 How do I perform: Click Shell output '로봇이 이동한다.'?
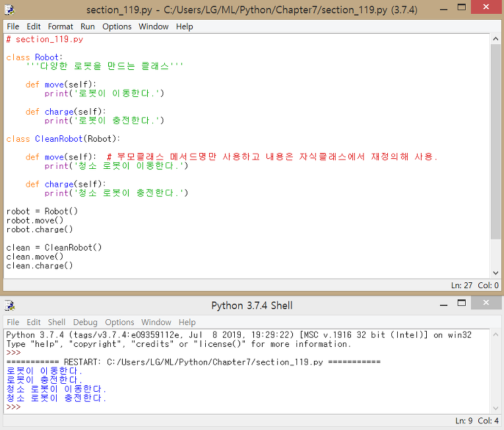click(x=44, y=371)
